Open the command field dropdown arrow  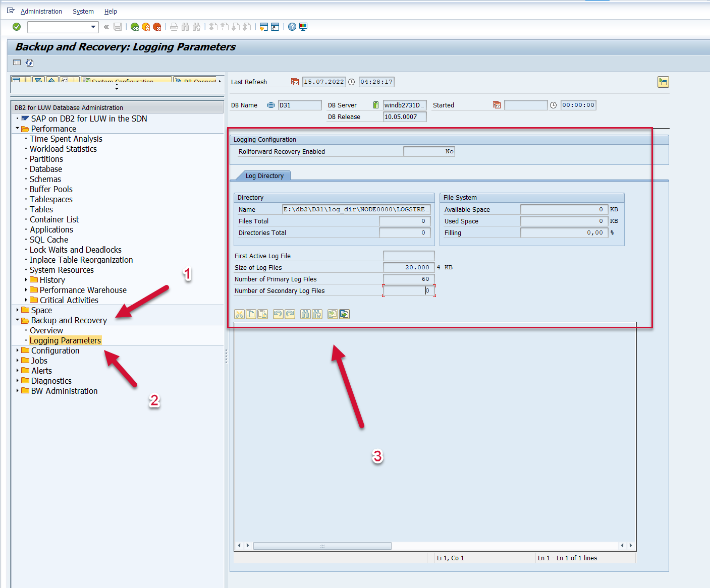(x=93, y=27)
